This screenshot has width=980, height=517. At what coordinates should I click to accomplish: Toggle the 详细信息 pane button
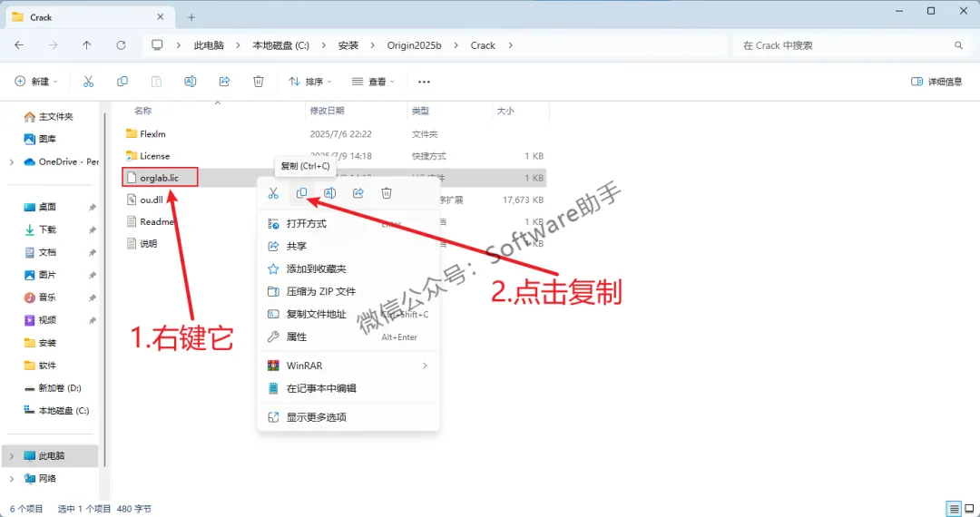click(936, 81)
